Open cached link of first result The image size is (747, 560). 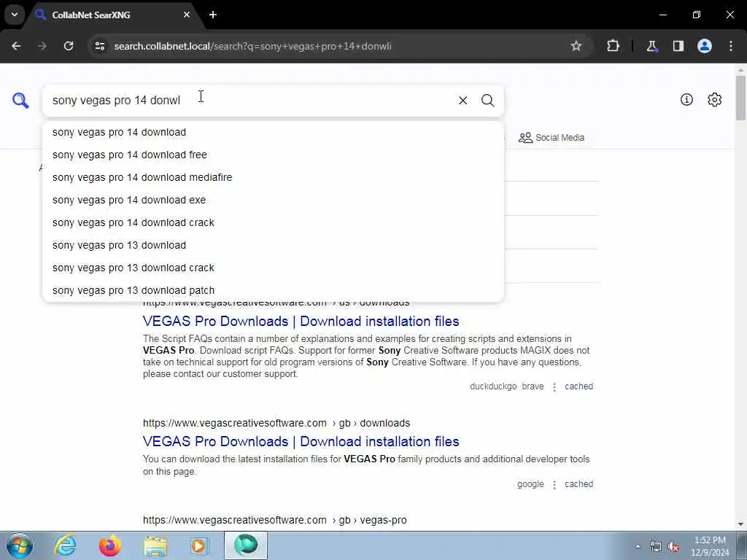[578, 386]
